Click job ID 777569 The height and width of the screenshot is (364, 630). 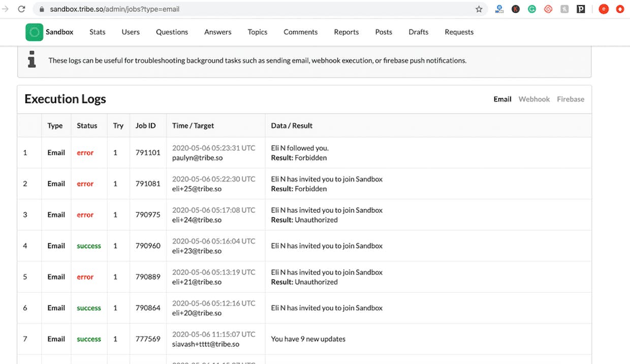point(148,339)
